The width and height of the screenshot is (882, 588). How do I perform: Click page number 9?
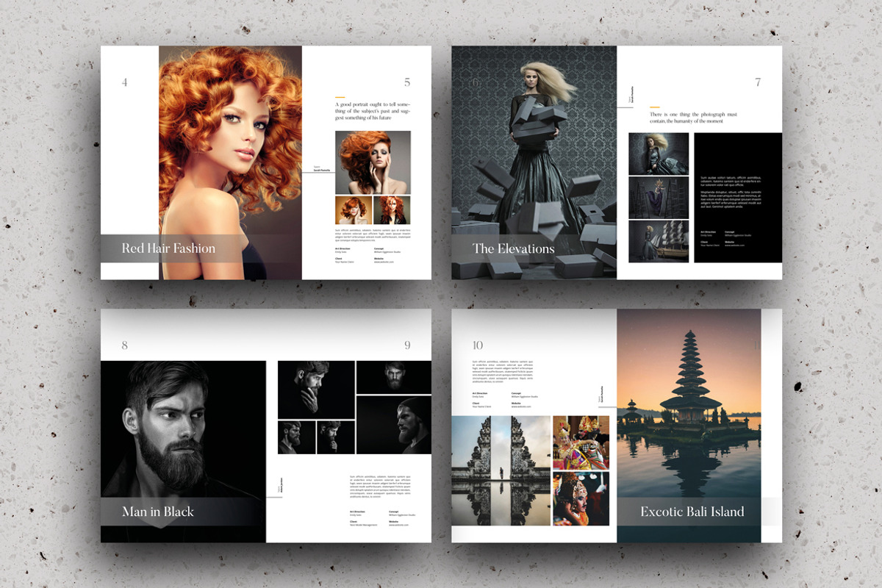point(407,345)
